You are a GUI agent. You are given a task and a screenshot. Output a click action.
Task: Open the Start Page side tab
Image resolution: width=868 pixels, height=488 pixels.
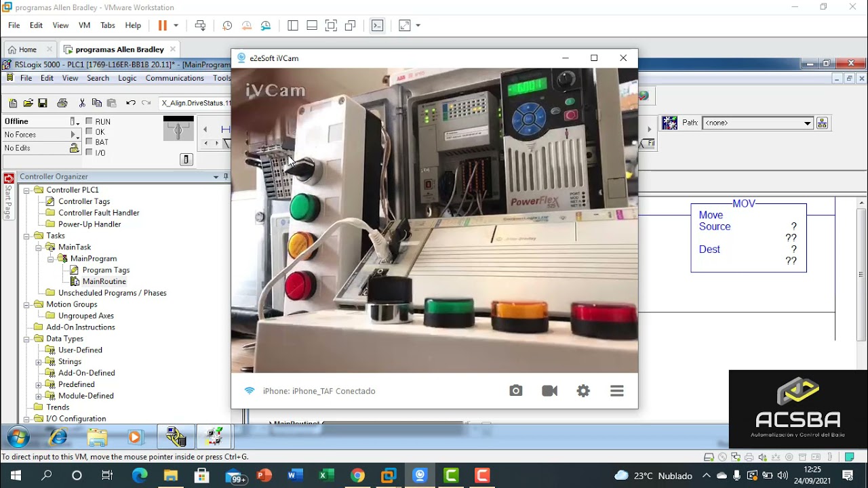point(9,197)
